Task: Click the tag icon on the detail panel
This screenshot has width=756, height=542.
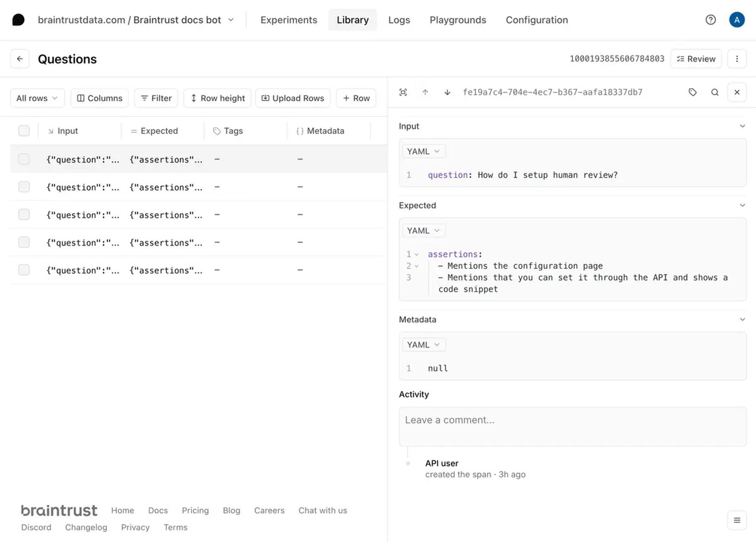Action: click(692, 93)
